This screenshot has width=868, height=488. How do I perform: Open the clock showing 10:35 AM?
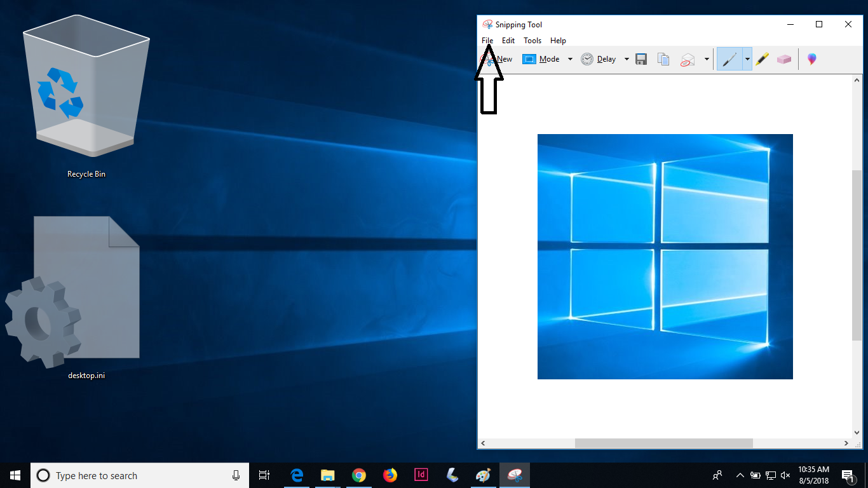[814, 475]
